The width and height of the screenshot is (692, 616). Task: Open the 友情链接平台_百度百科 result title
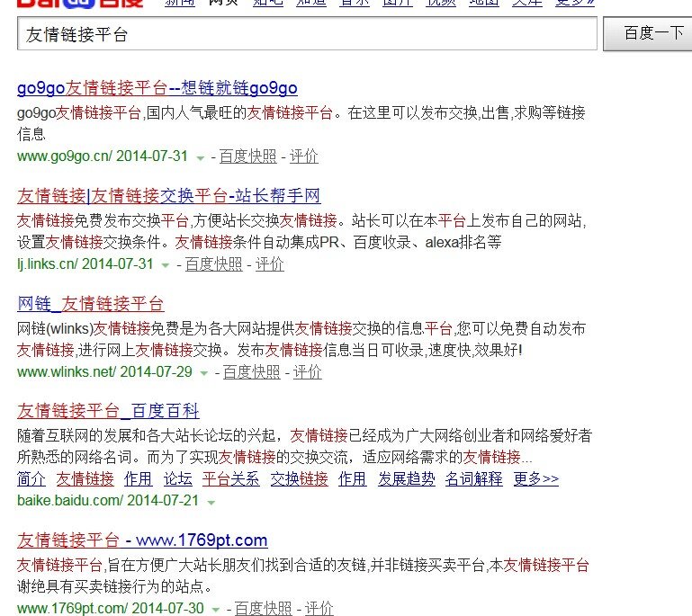[x=108, y=412]
